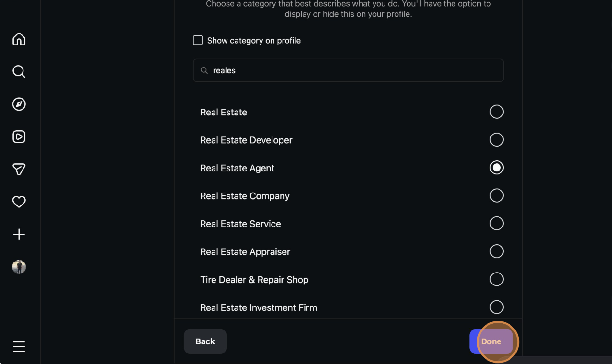Image resolution: width=612 pixels, height=364 pixels.
Task: Click the category search input field
Action: [x=348, y=70]
